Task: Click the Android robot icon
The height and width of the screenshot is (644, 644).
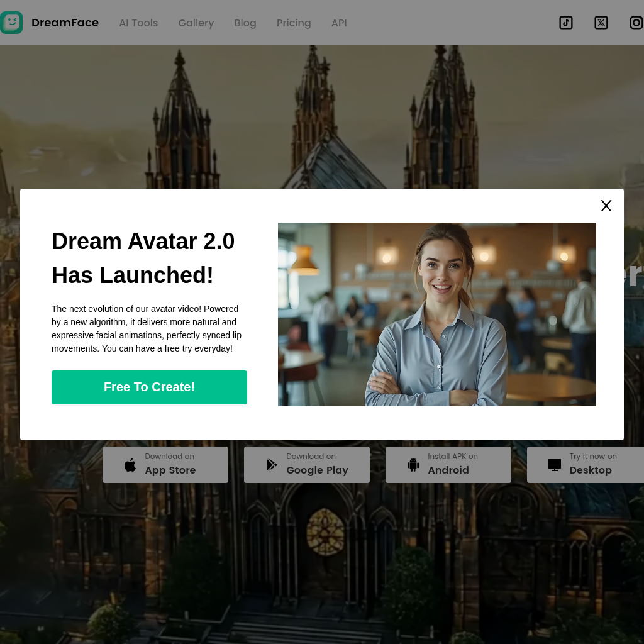Action: point(413,464)
